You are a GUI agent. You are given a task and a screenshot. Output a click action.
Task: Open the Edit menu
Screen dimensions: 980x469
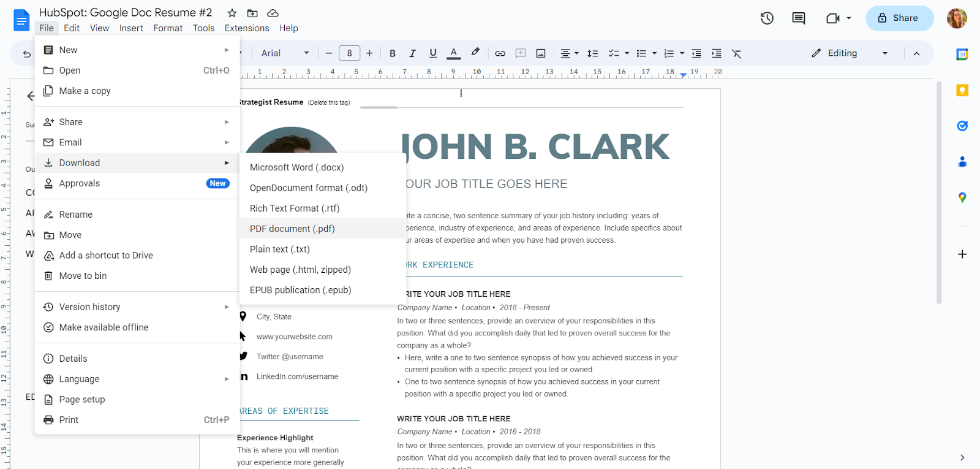(x=72, y=28)
